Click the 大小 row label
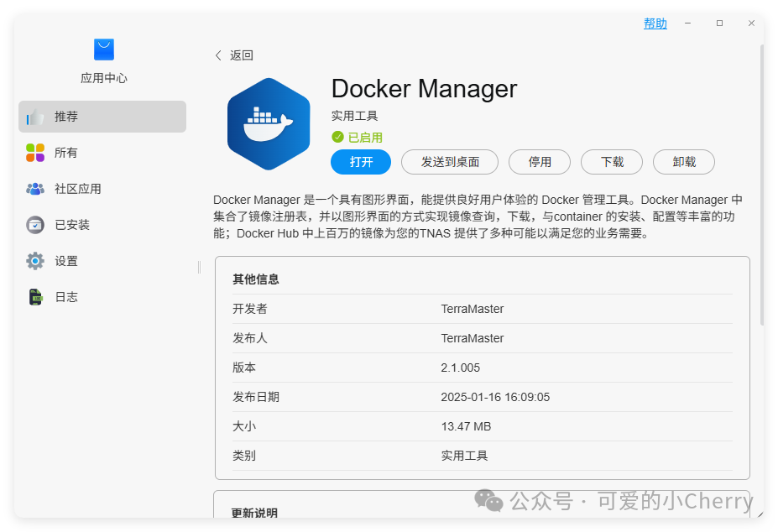 click(x=244, y=426)
